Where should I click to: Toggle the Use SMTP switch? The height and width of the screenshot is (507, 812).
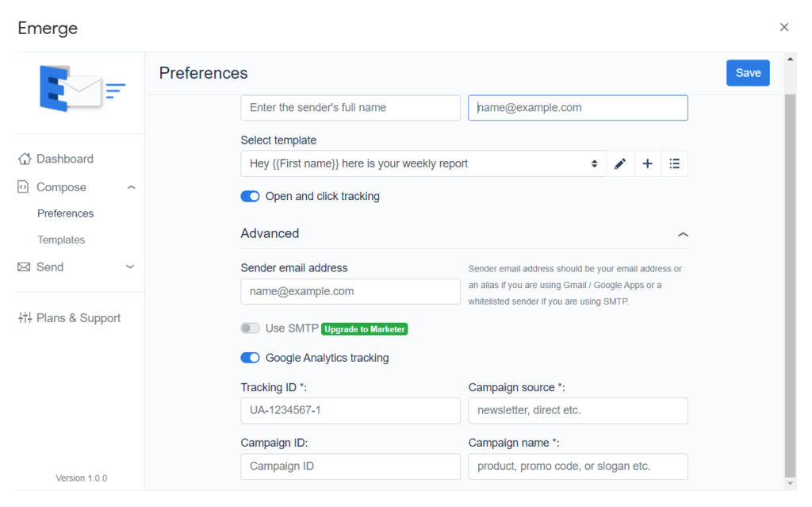(x=251, y=328)
